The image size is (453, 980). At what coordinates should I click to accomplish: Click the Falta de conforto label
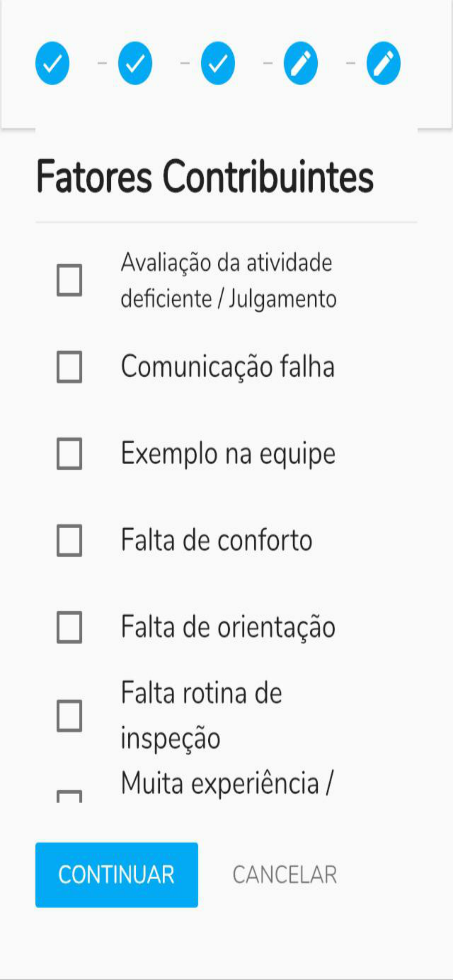click(x=217, y=540)
